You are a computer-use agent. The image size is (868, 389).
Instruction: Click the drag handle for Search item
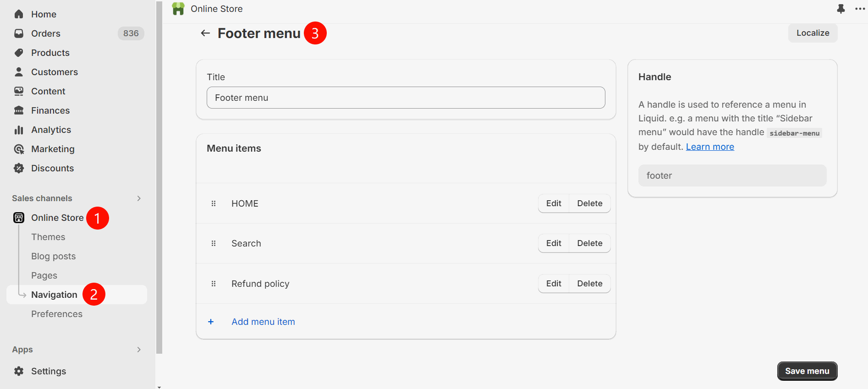pyautogui.click(x=214, y=243)
